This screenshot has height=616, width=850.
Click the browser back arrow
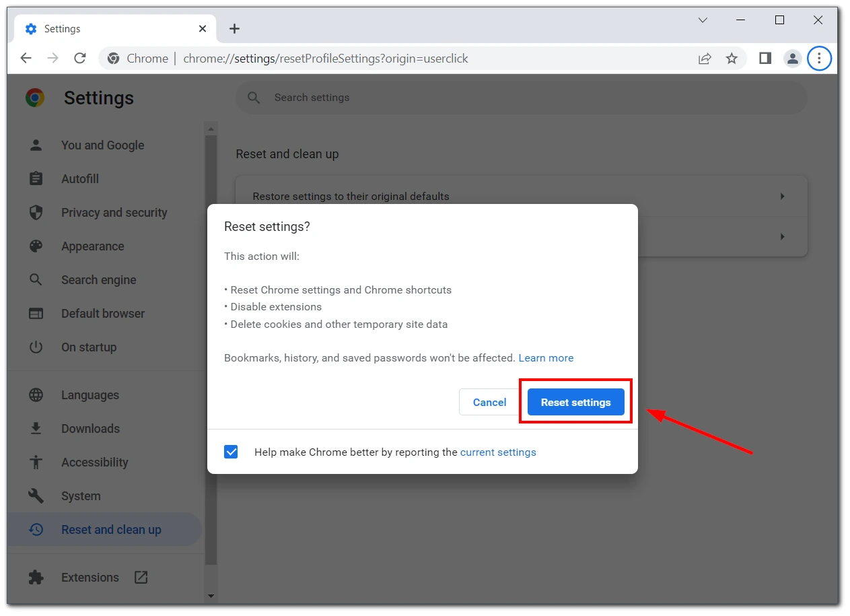26,59
